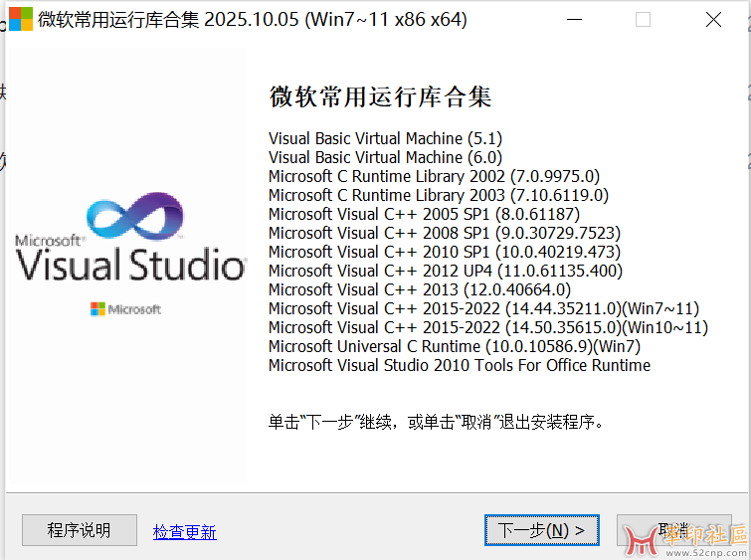Image resolution: width=751 pixels, height=560 pixels.
Task: Minimize the installer window
Action: pos(573,20)
